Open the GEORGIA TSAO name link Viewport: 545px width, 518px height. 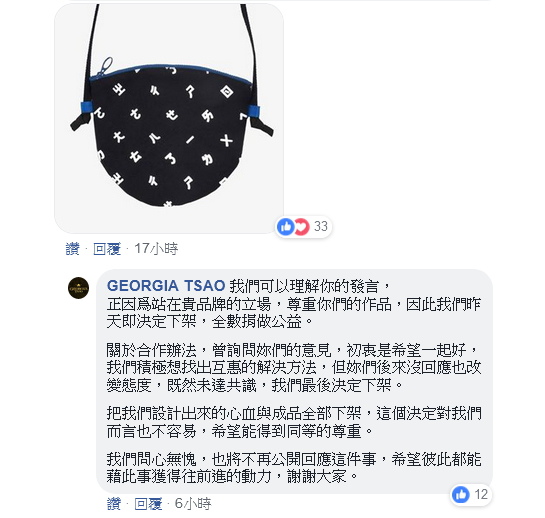coord(166,286)
